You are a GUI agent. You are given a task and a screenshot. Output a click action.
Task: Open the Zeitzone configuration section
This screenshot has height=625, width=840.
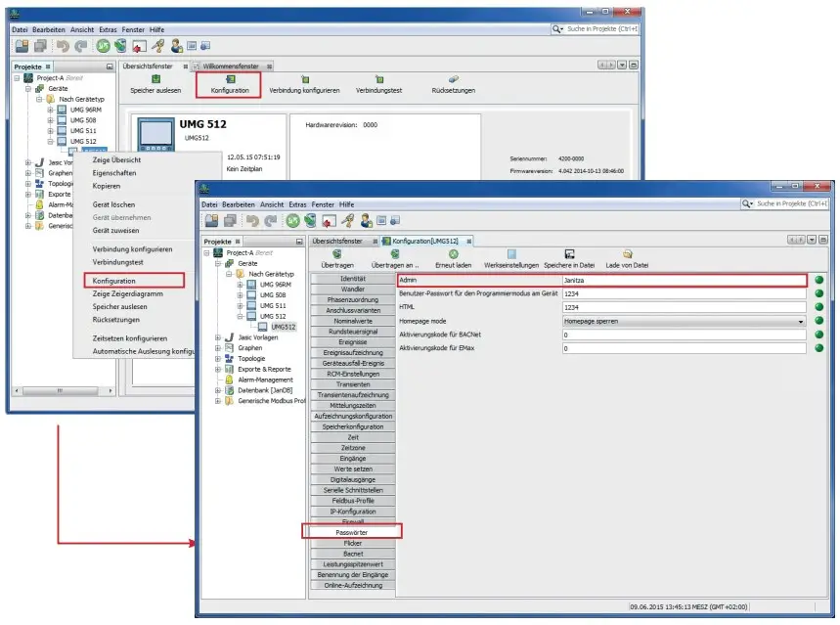[353, 448]
